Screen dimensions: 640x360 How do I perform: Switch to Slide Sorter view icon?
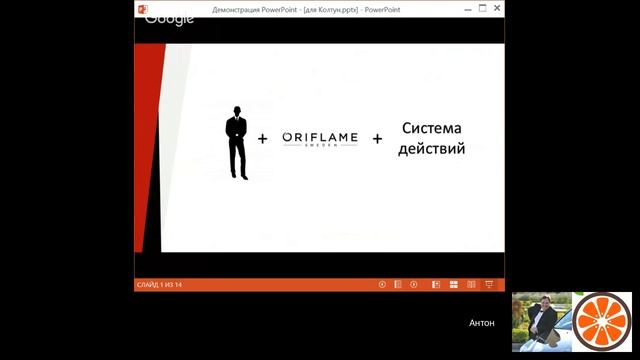[x=453, y=284]
